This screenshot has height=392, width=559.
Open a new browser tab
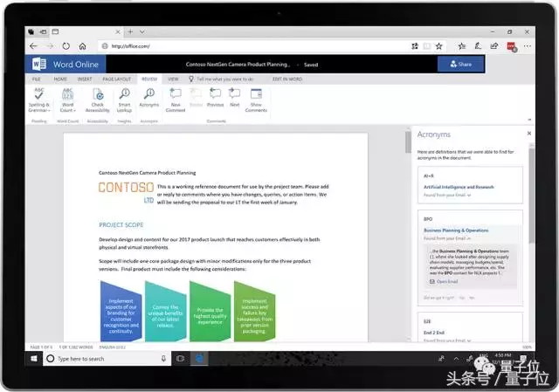point(130,31)
